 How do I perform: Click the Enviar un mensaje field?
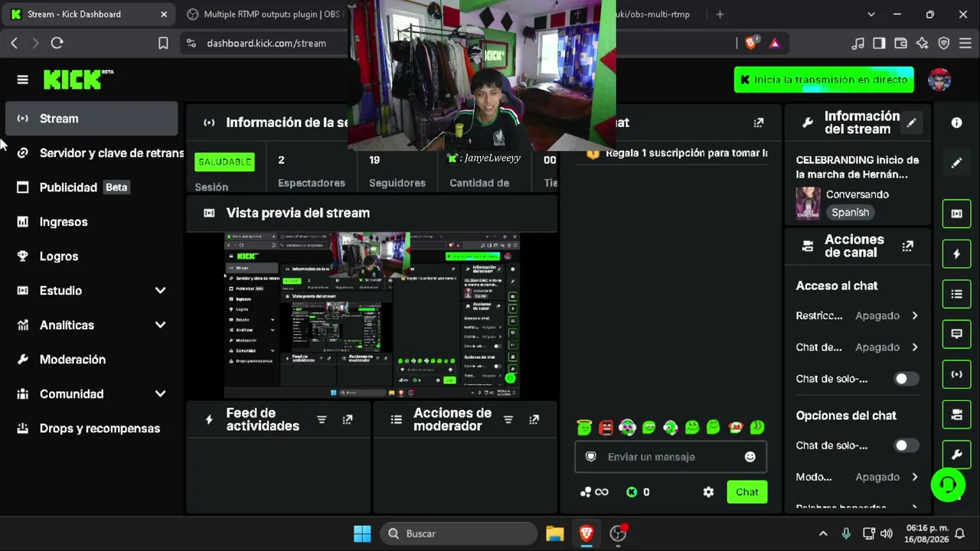click(671, 457)
